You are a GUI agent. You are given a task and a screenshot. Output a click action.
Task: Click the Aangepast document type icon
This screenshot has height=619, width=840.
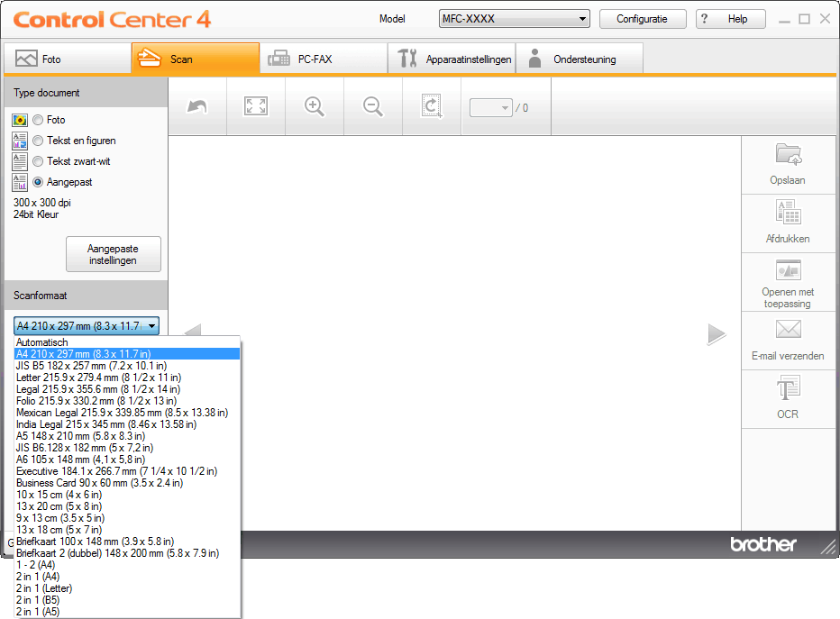pyautogui.click(x=20, y=183)
